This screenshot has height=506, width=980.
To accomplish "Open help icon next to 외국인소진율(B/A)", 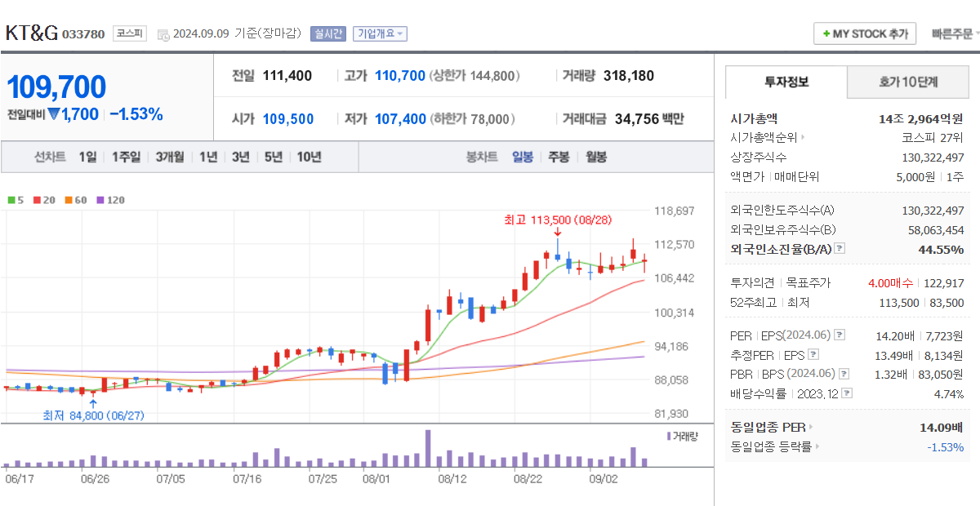I will (x=840, y=249).
